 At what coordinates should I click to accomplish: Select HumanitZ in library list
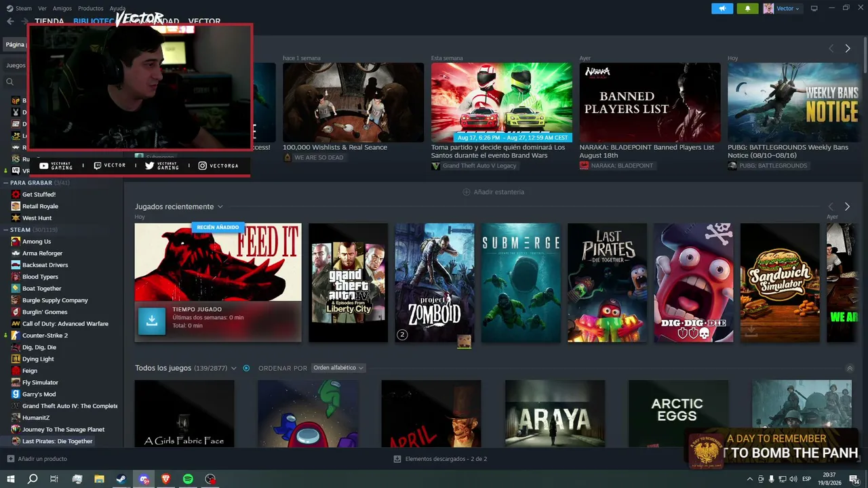(x=36, y=418)
